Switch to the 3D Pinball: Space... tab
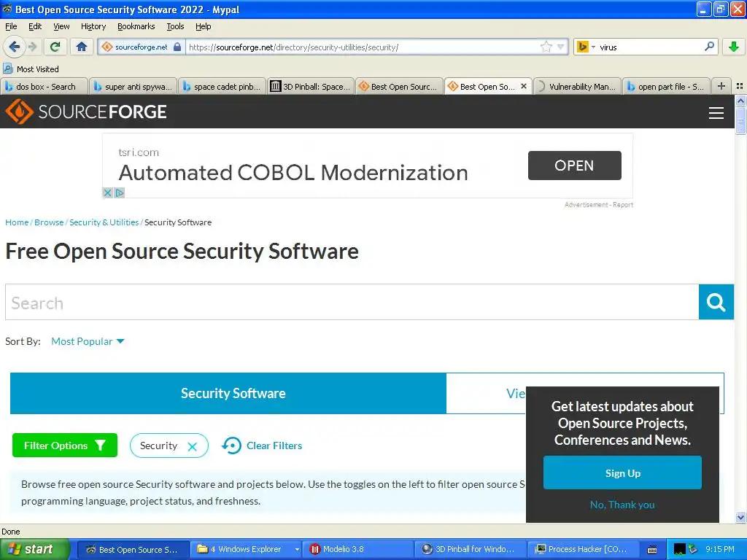Screen dimensions: 747x560 tap(311, 86)
